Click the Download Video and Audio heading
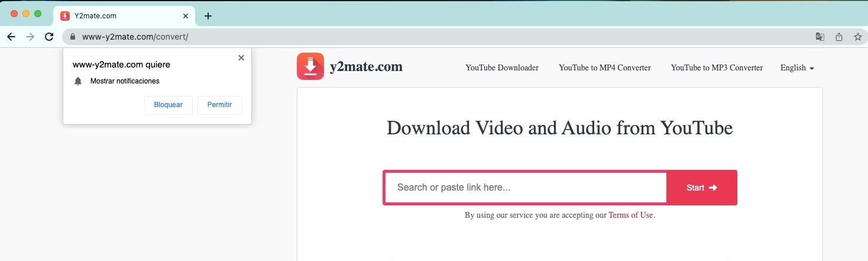868x261 pixels. pos(560,128)
